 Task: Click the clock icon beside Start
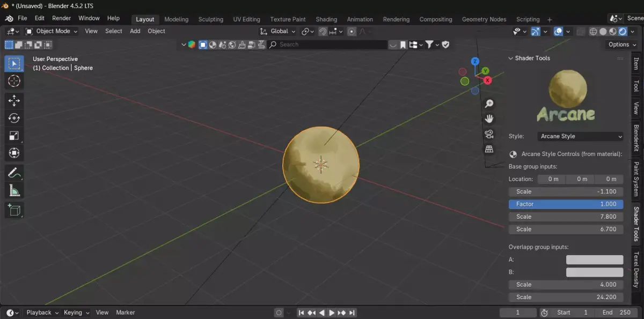[x=544, y=313]
